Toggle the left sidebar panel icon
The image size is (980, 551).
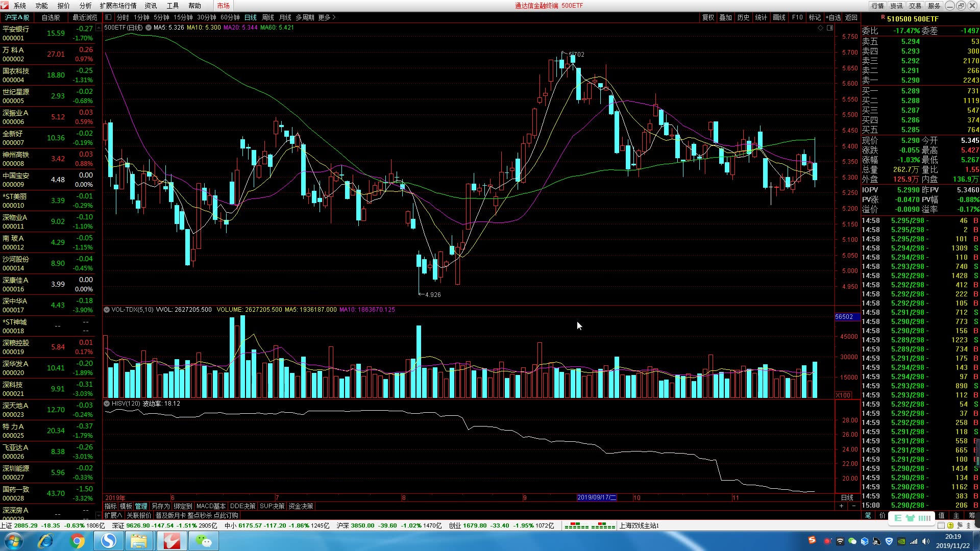[108, 17]
